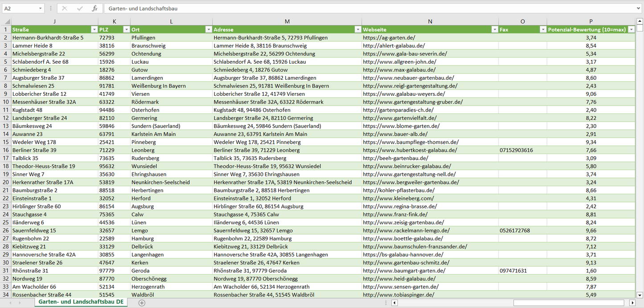This screenshot has height=308, width=644.
Task: Expand the Name Box dropdown arrow
Action: click(40, 8)
